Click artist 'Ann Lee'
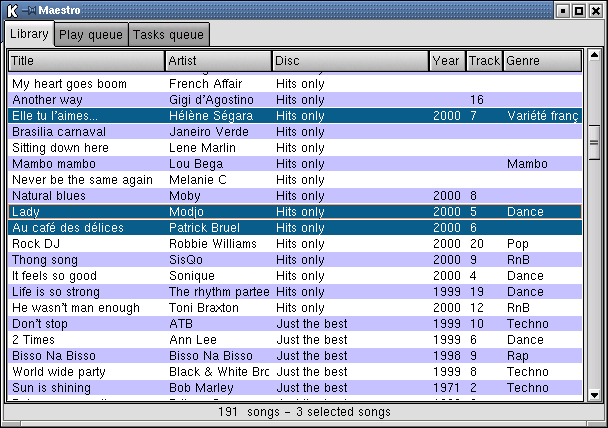This screenshot has width=608, height=428. click(193, 340)
